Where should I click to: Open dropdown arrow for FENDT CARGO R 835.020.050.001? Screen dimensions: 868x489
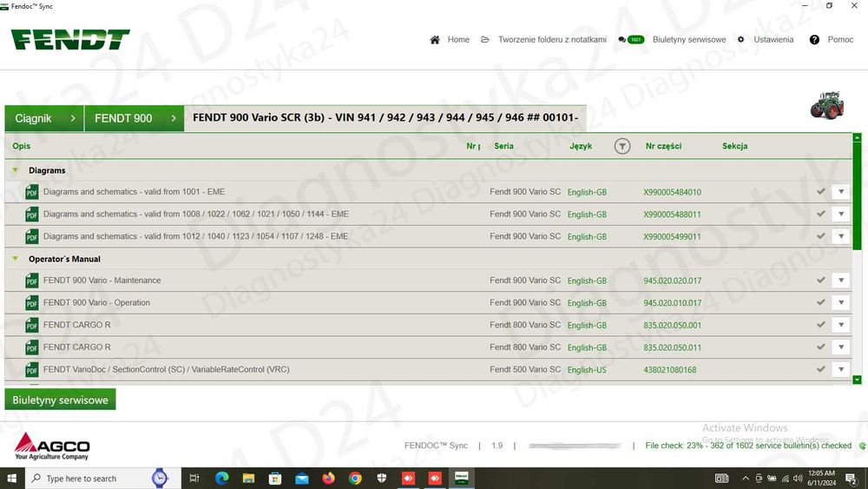click(x=841, y=325)
